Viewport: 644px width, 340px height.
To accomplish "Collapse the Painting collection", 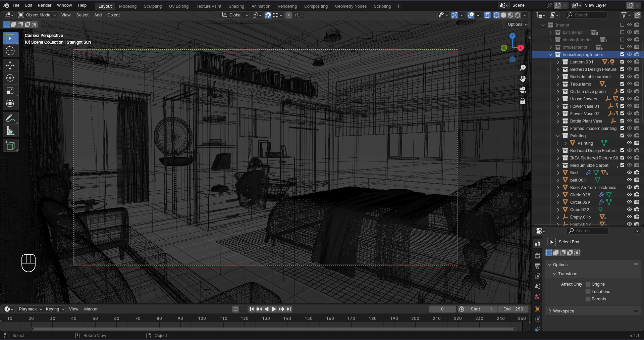I will (558, 136).
